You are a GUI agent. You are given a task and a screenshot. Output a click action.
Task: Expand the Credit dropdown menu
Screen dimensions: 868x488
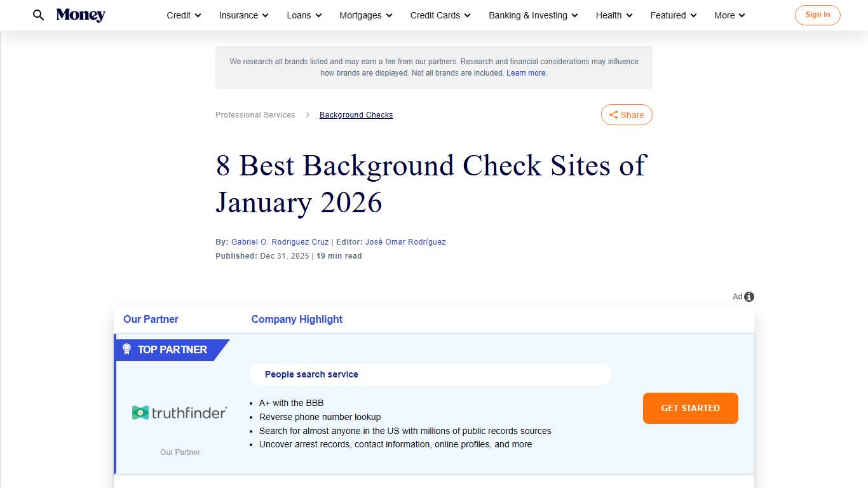[183, 15]
